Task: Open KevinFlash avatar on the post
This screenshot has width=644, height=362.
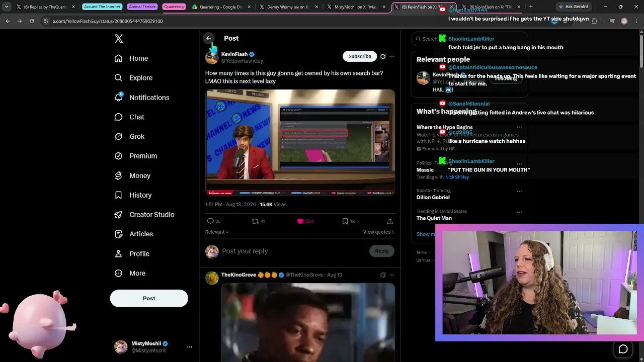Action: [212, 57]
